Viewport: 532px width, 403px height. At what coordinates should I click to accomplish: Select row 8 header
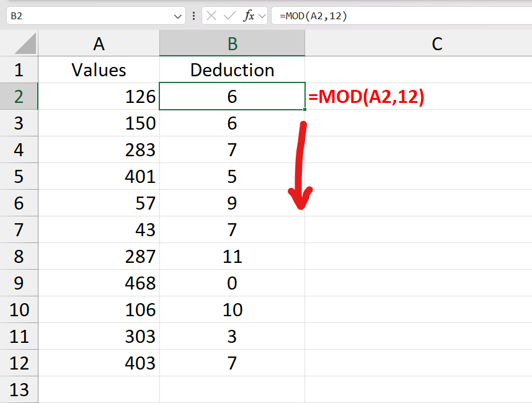click(x=19, y=256)
